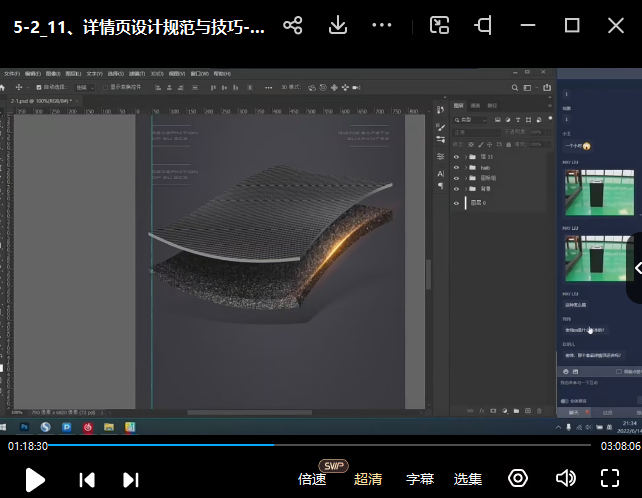Image resolution: width=642 pixels, height=498 pixels.
Task: Toggle visibility of the 背景 layer group
Action: tap(457, 188)
